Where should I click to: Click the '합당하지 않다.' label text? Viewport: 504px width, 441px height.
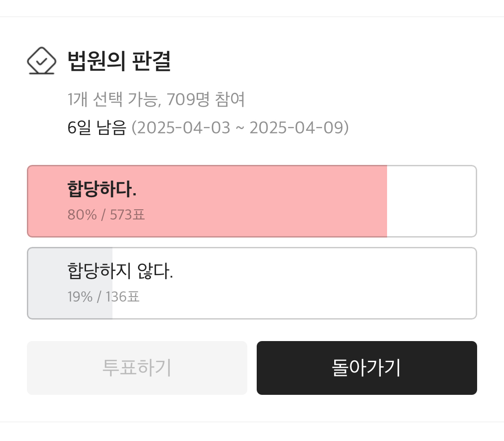[x=120, y=271]
